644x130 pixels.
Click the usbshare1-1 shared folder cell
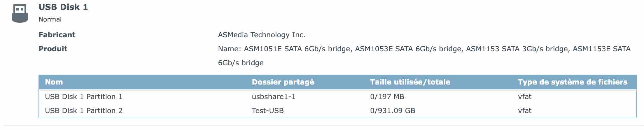[x=274, y=97]
